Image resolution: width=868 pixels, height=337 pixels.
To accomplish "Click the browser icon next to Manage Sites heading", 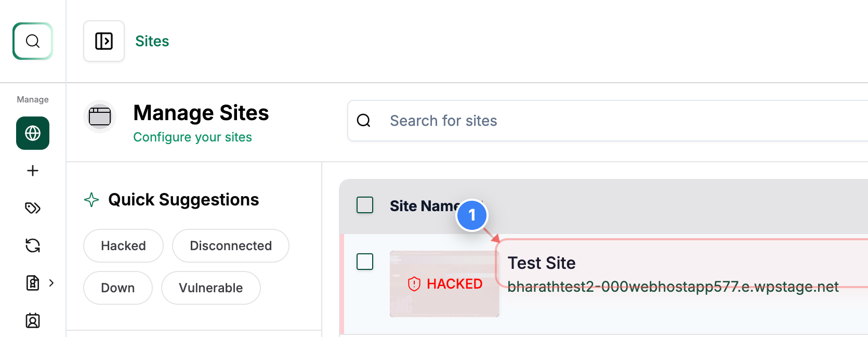I will point(100,116).
